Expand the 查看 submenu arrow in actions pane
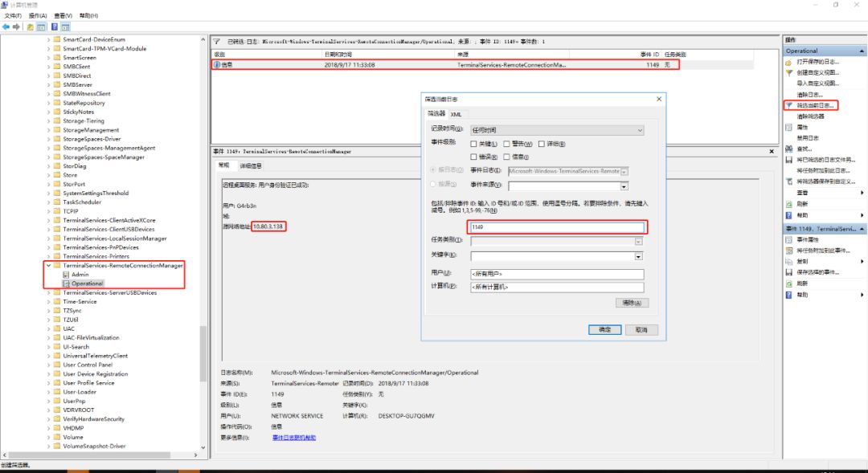The height and width of the screenshot is (473, 868). click(862, 193)
